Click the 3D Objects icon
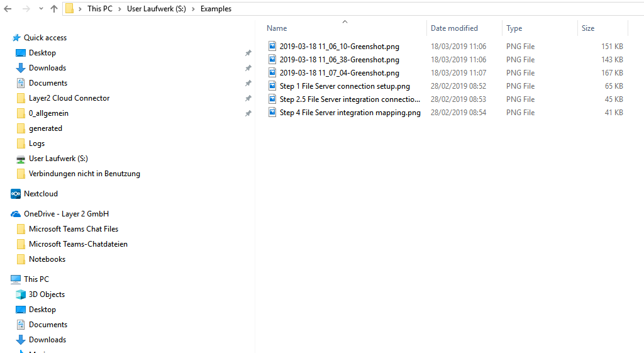Image resolution: width=644 pixels, height=353 pixels. [x=21, y=294]
